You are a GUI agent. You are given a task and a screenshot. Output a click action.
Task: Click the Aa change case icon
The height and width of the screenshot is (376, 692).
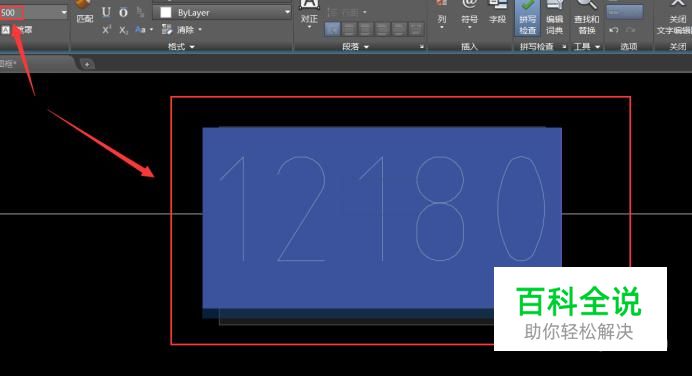point(140,30)
